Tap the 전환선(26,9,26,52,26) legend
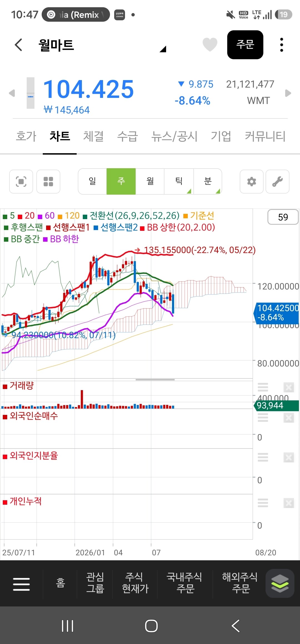300x644 pixels. (x=131, y=216)
